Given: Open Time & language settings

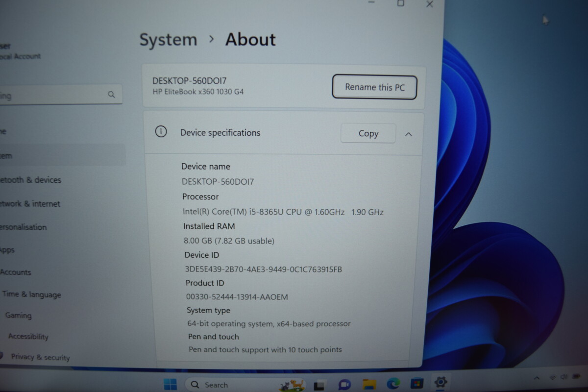Looking at the screenshot, I should (x=31, y=294).
